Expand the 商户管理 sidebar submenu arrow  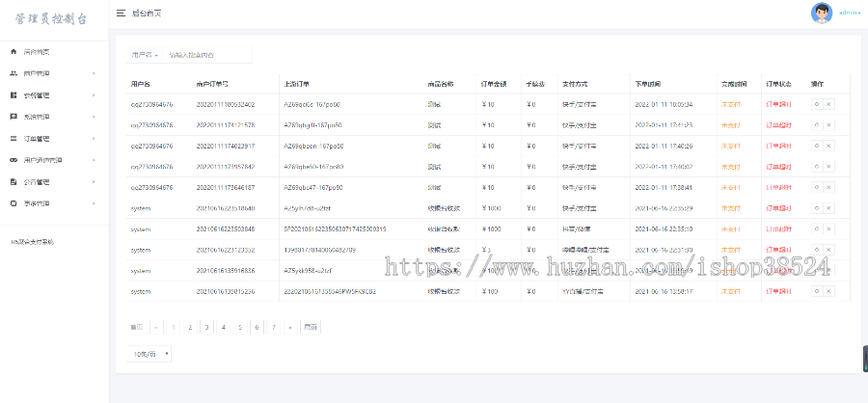tap(94, 73)
